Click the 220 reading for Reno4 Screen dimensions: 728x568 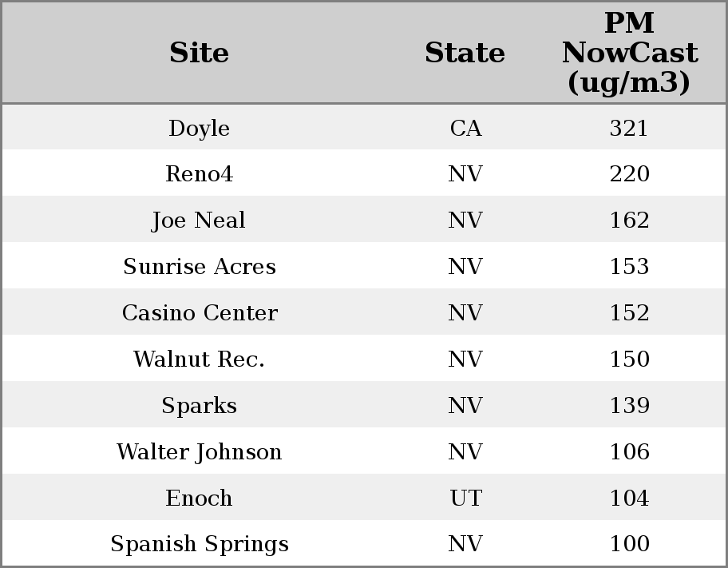629,174
